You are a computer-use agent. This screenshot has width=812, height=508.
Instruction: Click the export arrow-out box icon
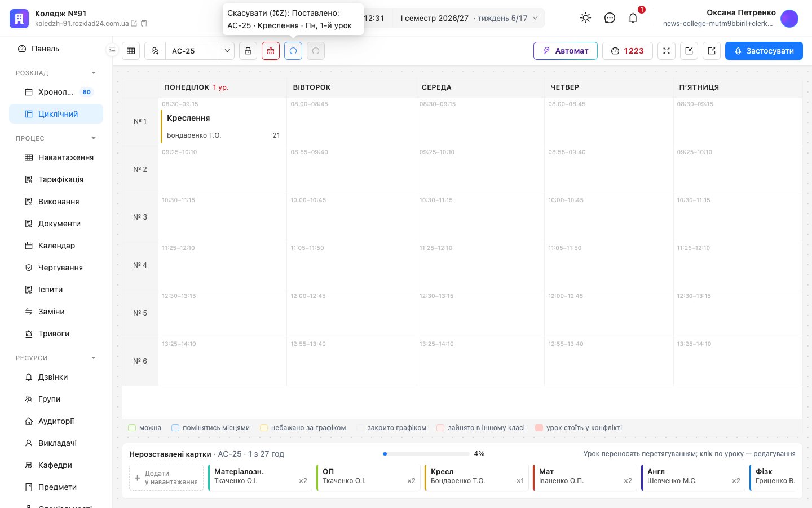(x=712, y=51)
